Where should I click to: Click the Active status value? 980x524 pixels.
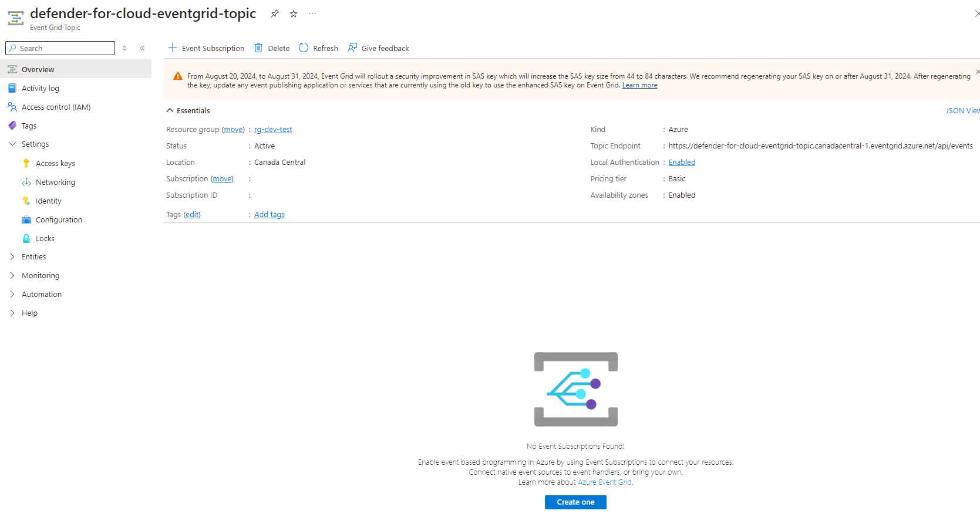264,146
